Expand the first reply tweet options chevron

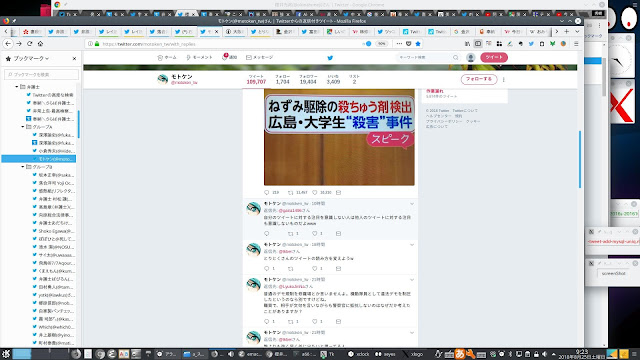pos(411,204)
